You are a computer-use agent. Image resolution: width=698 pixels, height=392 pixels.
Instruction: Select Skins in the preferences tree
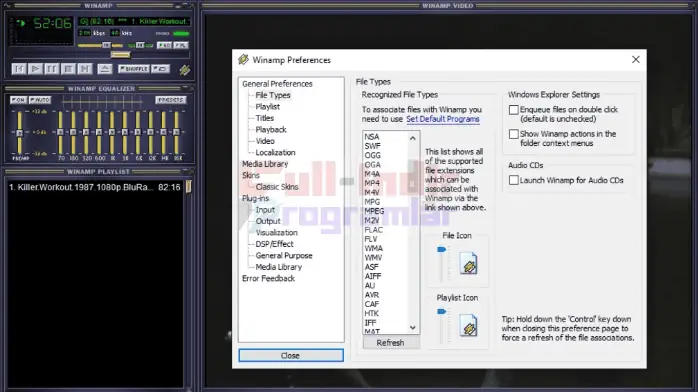tap(251, 175)
